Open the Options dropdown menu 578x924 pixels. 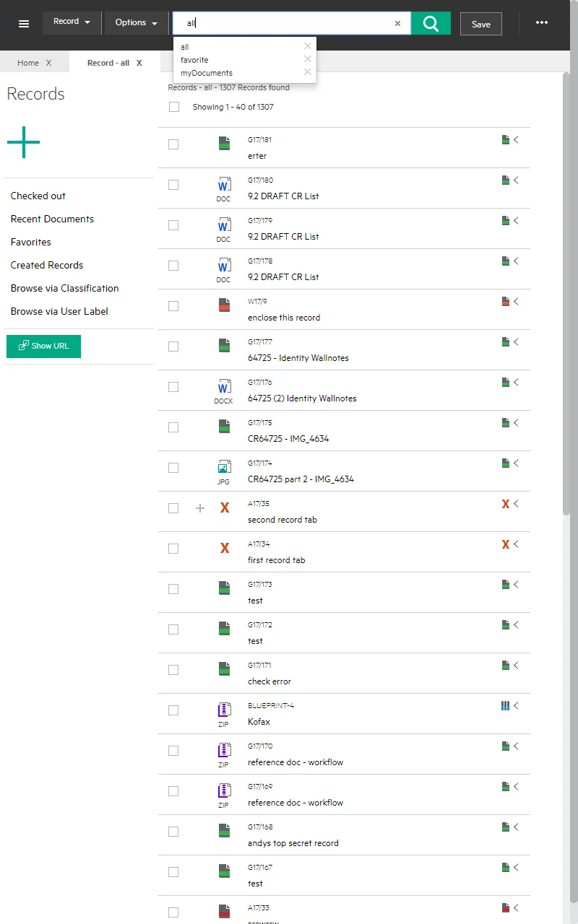tap(137, 22)
